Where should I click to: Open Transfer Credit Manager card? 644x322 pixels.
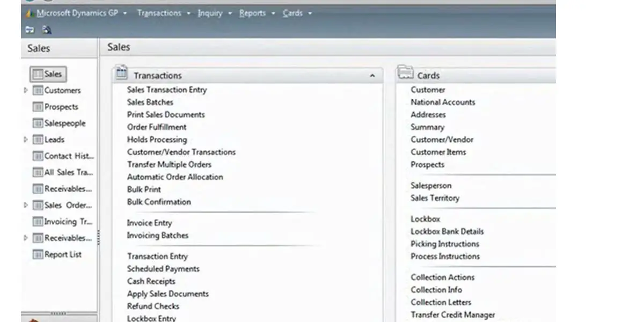point(453,314)
